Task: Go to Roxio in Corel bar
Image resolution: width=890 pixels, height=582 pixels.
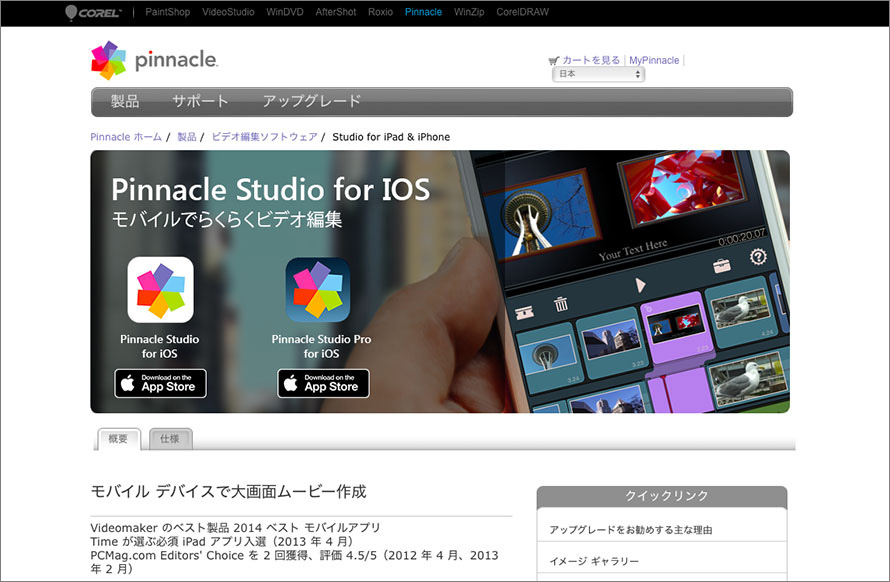Action: [380, 12]
